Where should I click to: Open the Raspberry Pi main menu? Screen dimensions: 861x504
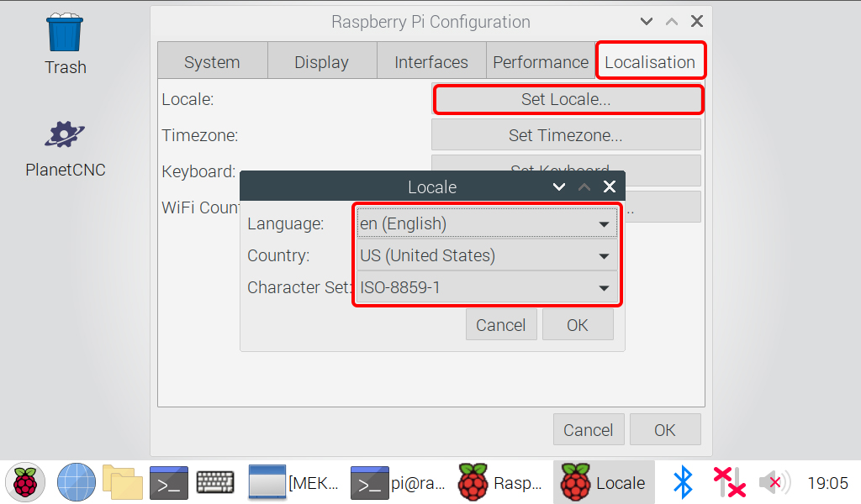pos(25,483)
